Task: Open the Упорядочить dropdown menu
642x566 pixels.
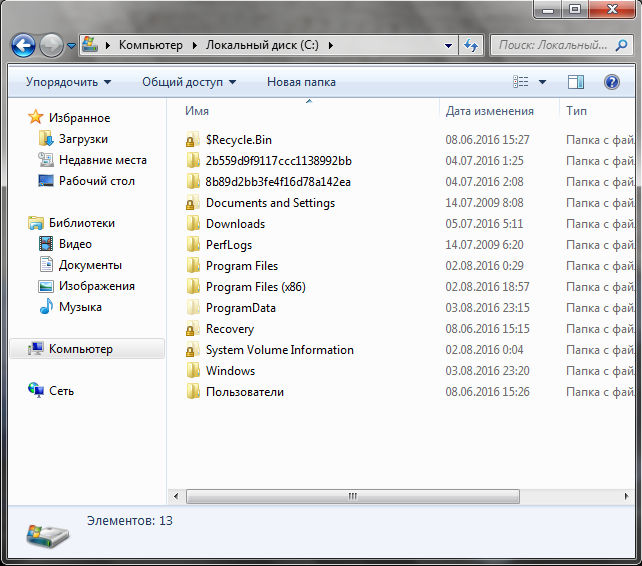Action: [68, 82]
